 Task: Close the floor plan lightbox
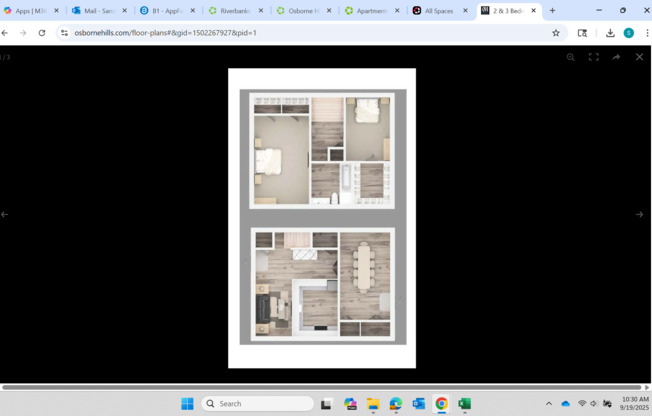point(640,57)
